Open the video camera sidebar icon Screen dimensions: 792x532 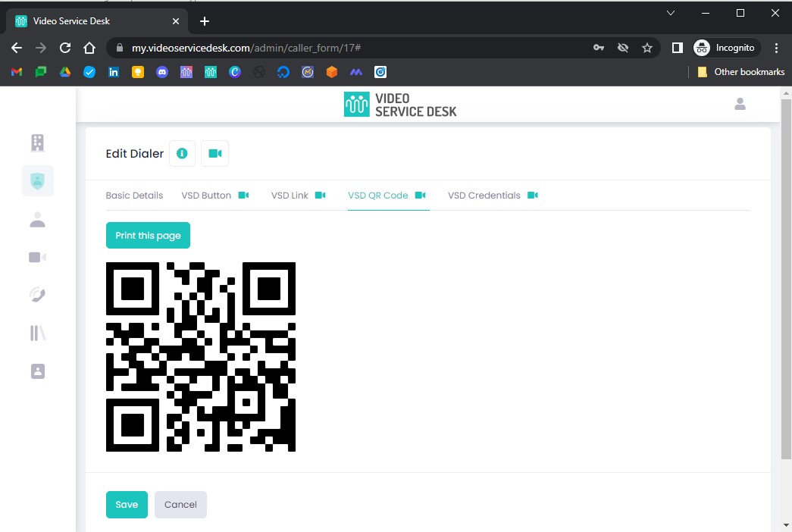(37, 257)
